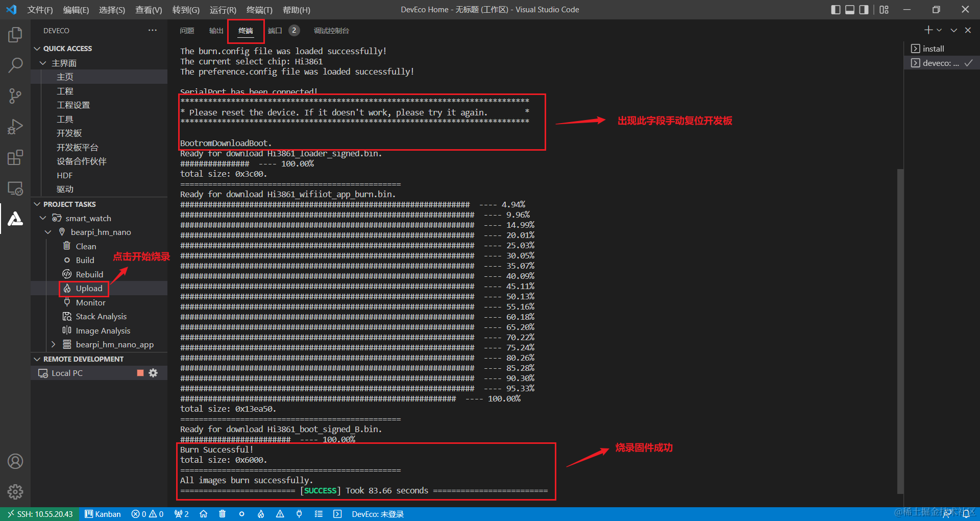Viewport: 980px width, 521px height.
Task: Expand the bearpi_hm_nano_app node
Action: click(53, 344)
